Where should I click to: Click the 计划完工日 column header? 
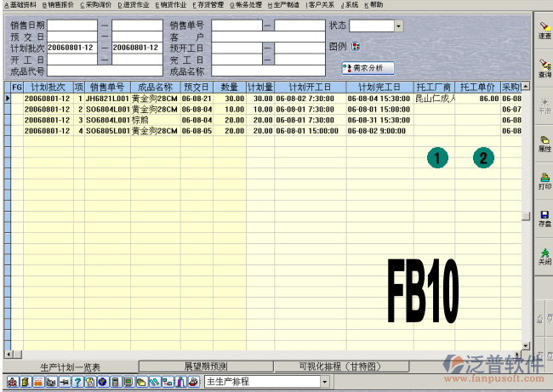[x=379, y=87]
